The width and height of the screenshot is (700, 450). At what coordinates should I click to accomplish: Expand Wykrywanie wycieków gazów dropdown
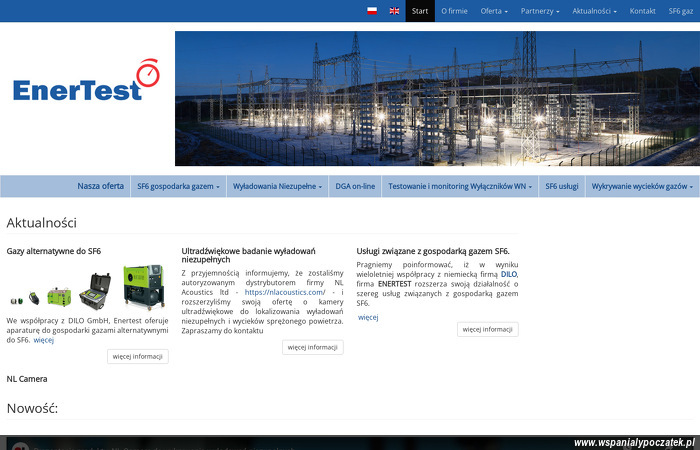642,186
